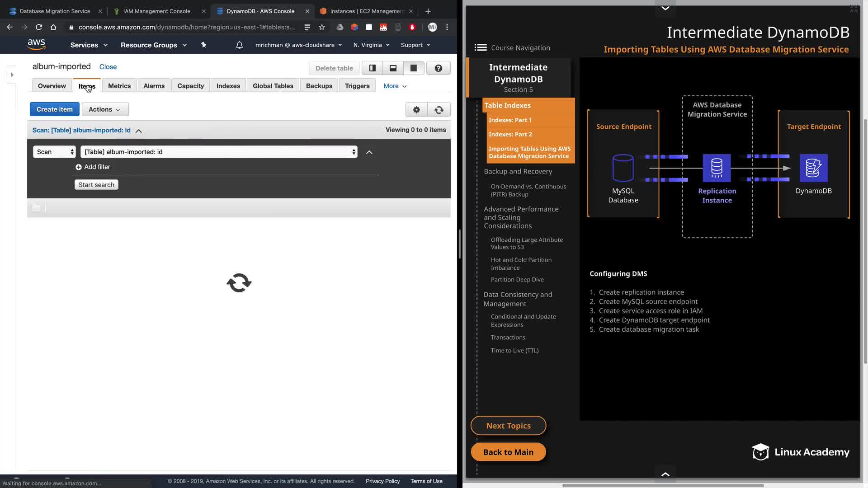Collapse the scan filter panel chevron
The image size is (868, 488).
coord(369,152)
